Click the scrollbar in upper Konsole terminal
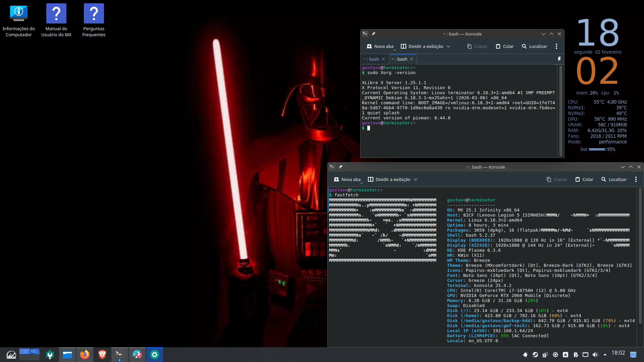The image size is (644, 362). coord(560,111)
